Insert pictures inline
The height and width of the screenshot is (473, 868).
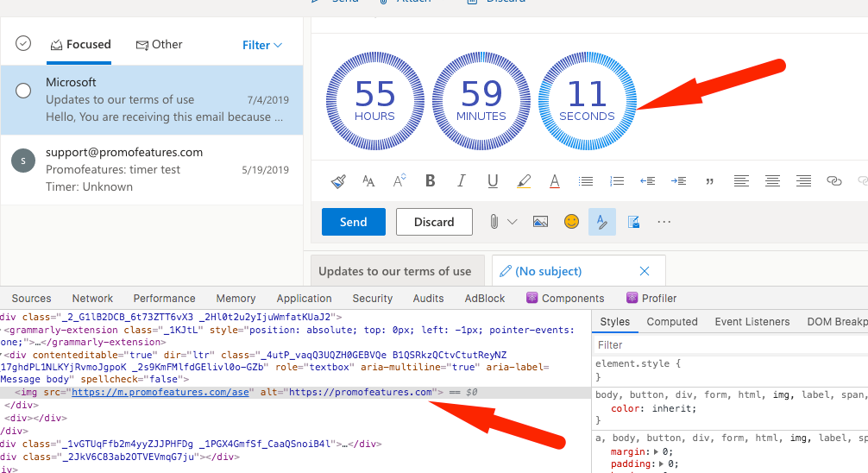coord(540,222)
